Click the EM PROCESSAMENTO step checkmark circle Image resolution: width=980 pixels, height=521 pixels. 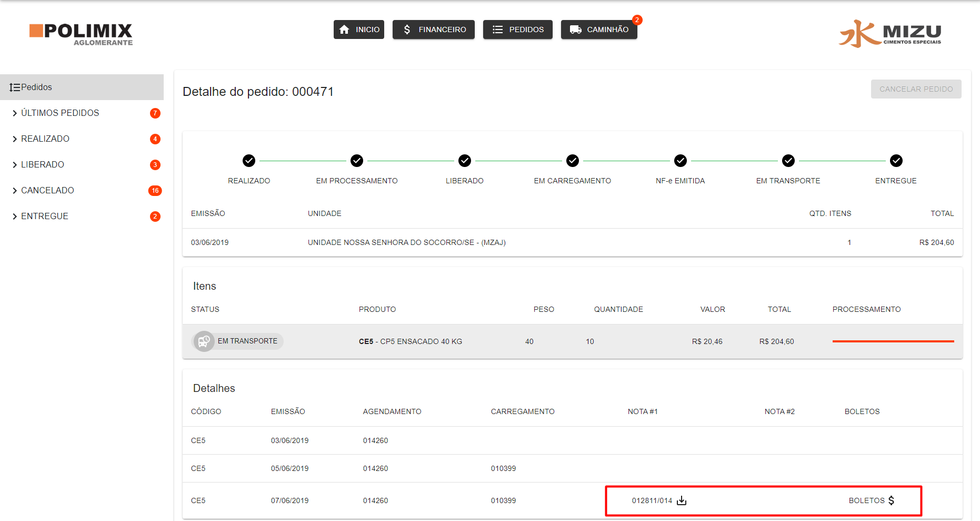(357, 160)
